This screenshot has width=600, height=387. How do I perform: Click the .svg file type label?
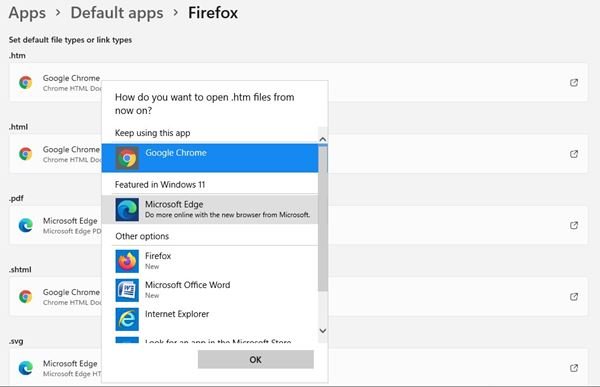tap(16, 341)
